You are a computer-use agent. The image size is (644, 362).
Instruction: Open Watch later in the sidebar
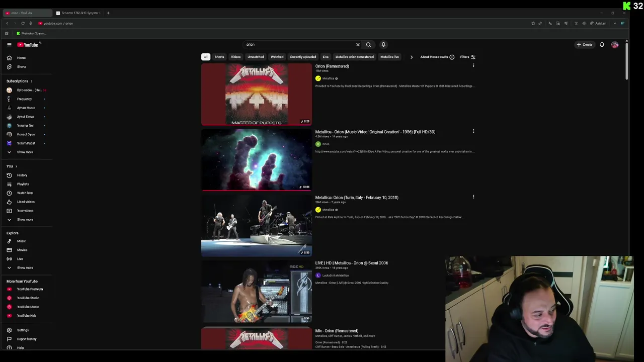pyautogui.click(x=26, y=193)
